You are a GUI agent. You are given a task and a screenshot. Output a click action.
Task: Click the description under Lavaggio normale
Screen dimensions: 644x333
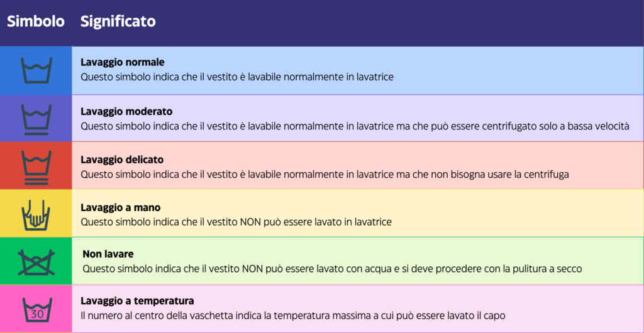(x=237, y=77)
